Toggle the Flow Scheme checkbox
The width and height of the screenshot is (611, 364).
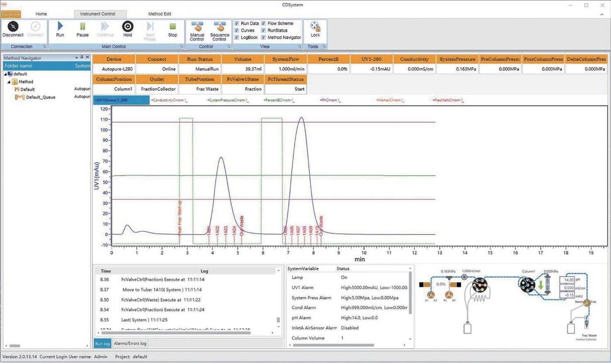tap(263, 23)
